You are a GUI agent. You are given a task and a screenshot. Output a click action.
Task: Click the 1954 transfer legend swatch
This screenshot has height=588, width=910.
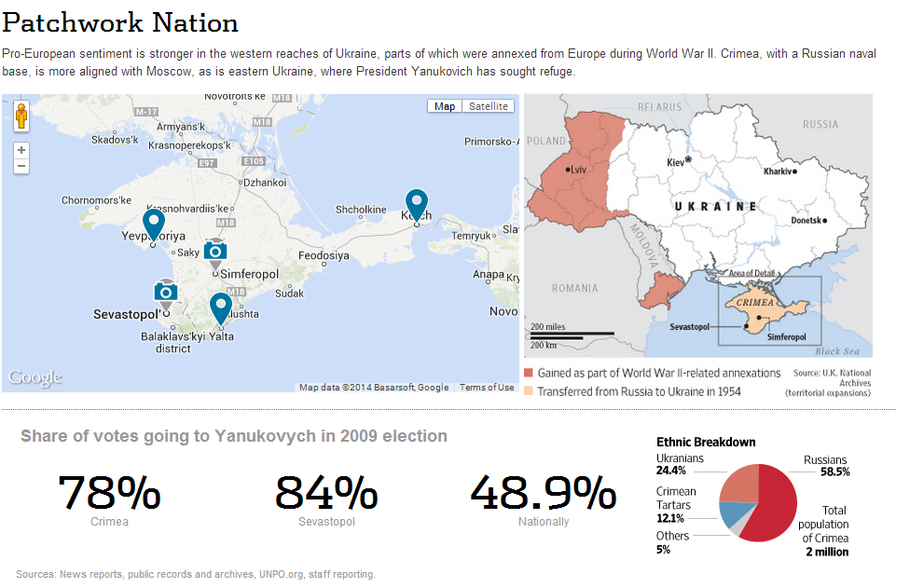pyautogui.click(x=530, y=391)
